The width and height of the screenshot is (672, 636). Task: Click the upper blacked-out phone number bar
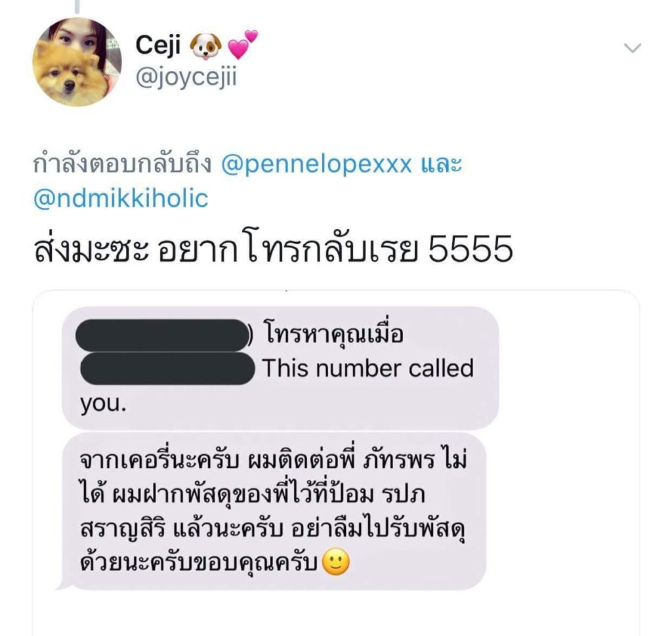pyautogui.click(x=162, y=335)
